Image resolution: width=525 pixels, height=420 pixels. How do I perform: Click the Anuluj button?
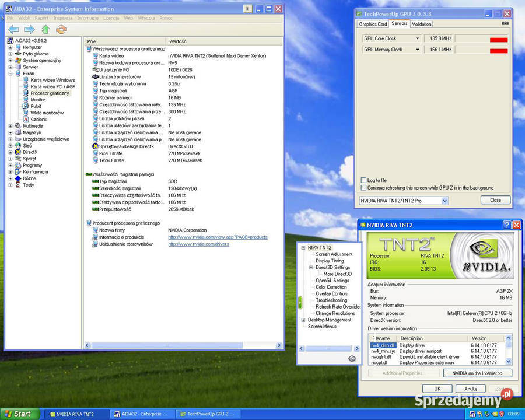pyautogui.click(x=470, y=388)
